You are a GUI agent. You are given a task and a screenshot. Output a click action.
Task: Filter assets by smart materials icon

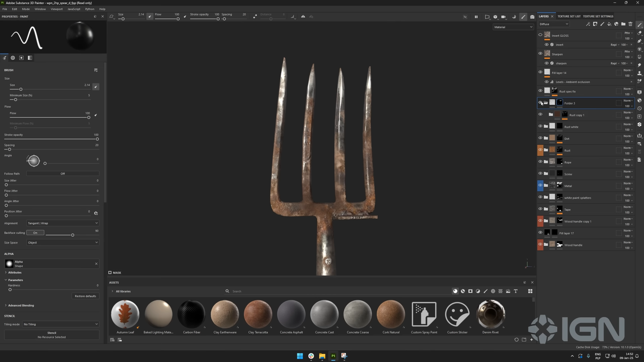pyautogui.click(x=463, y=291)
